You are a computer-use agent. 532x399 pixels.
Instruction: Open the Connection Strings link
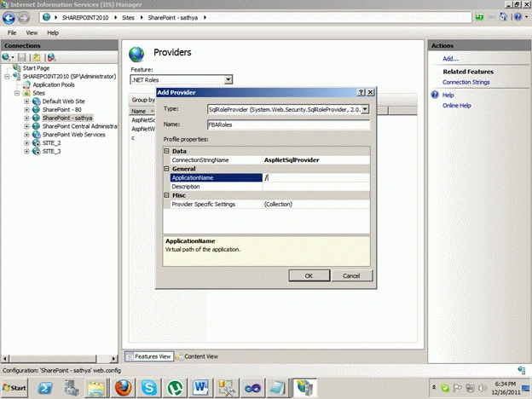point(465,82)
